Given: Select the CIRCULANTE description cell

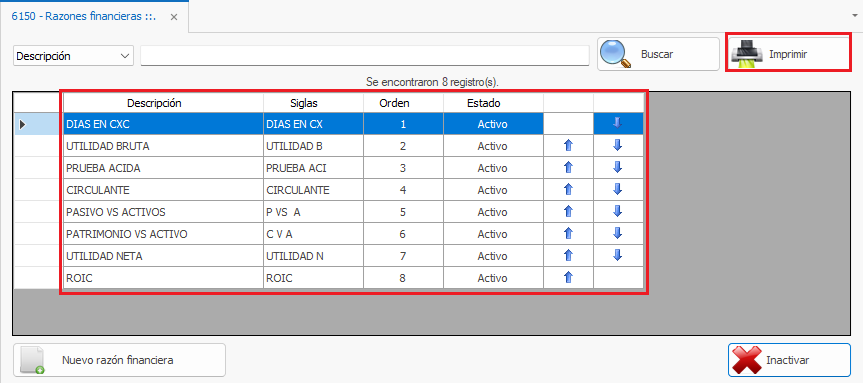Looking at the screenshot, I should [x=163, y=190].
